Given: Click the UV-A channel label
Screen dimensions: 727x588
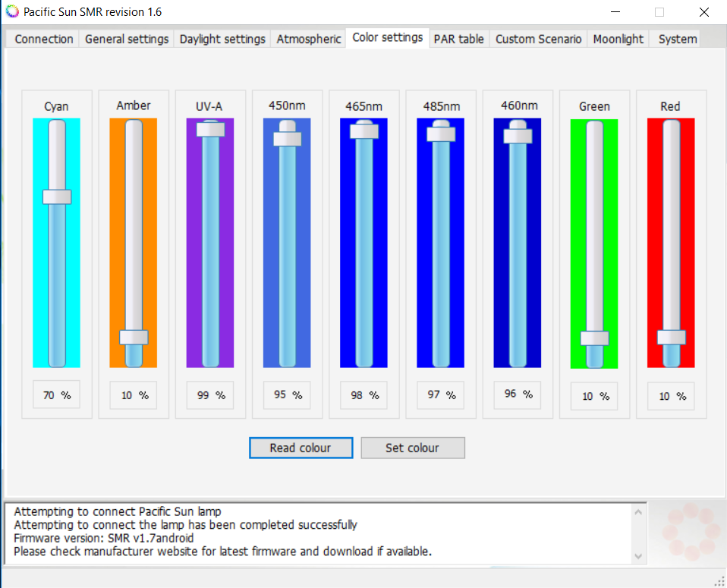Looking at the screenshot, I should tap(209, 107).
